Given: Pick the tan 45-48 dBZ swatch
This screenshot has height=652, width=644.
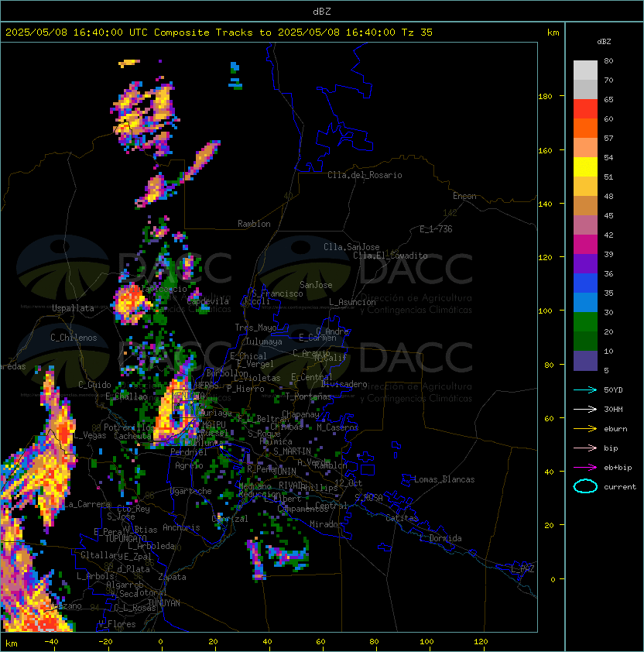Looking at the screenshot, I should coord(585,205).
